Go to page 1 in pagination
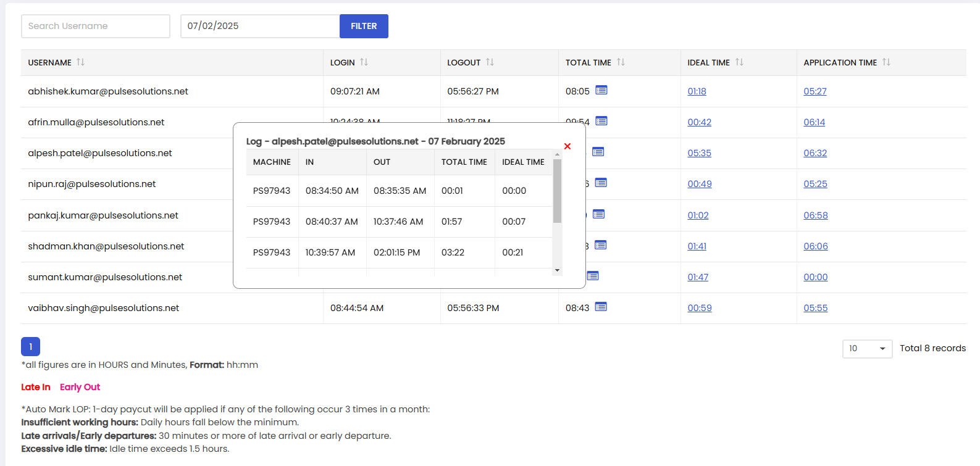 30,347
